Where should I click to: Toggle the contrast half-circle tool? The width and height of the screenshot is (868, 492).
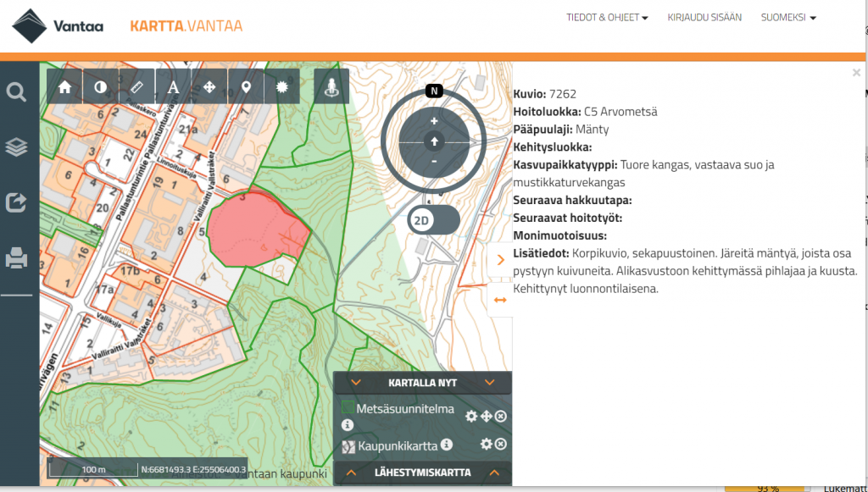pos(101,86)
